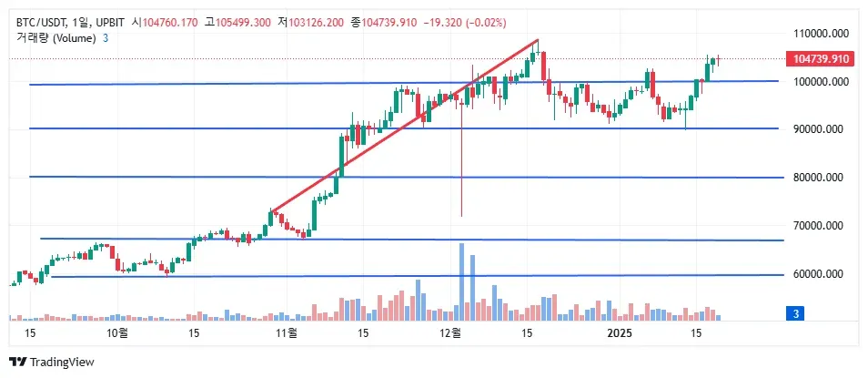868x378 pixels.
Task: Click the 110000.000 price axis label
Action: pos(821,34)
